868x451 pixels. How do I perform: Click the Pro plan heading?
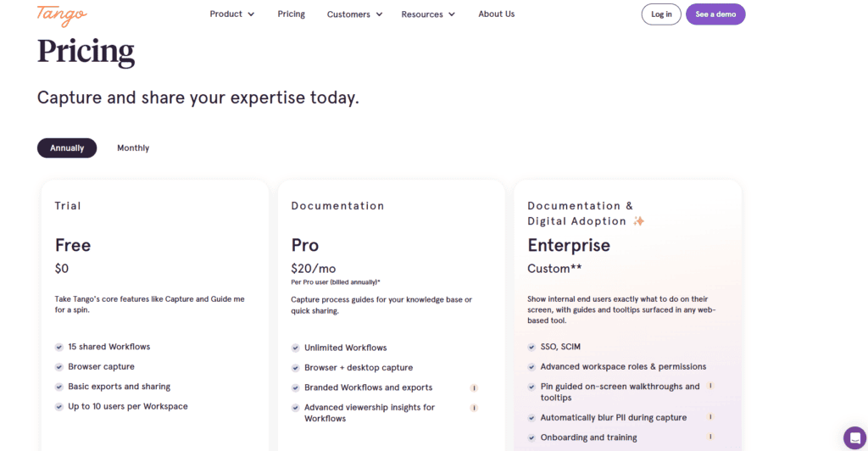coord(305,245)
